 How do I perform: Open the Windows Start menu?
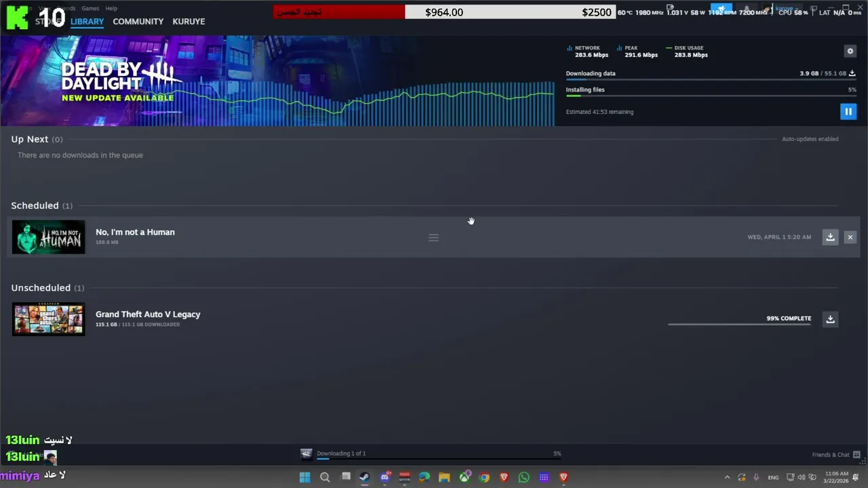[x=304, y=477]
